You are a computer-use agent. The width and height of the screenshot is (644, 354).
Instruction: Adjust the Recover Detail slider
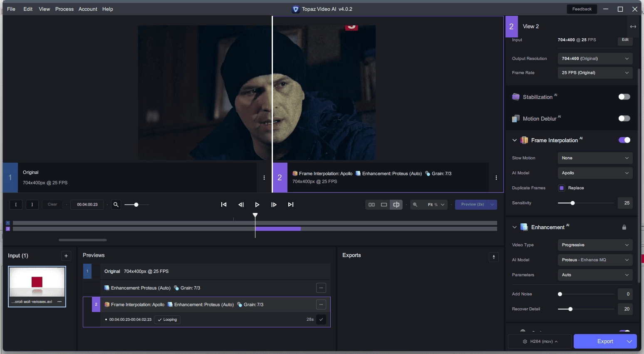click(x=586, y=309)
